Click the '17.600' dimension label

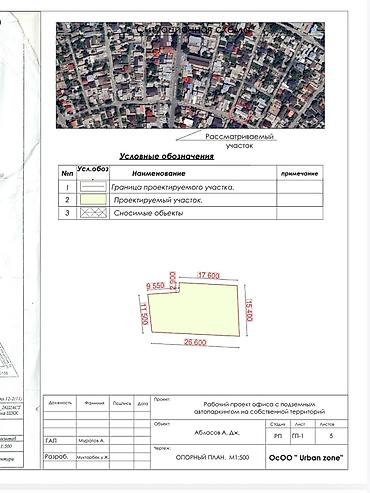209,275
